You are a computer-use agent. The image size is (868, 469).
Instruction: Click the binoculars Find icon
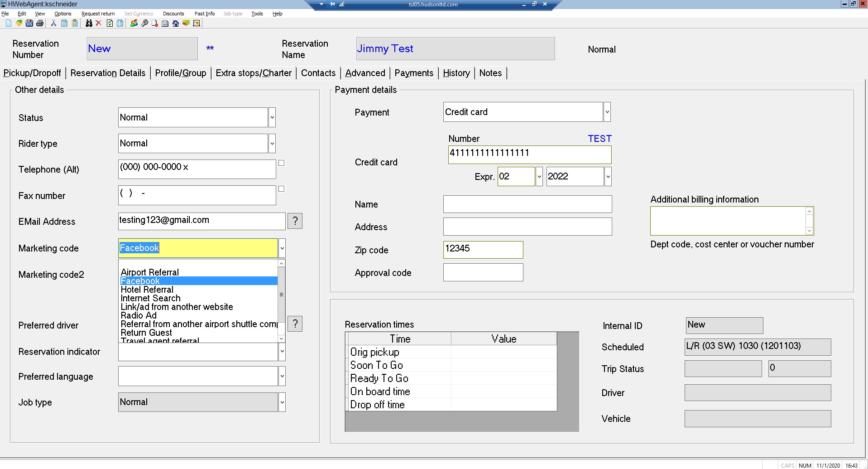89,23
